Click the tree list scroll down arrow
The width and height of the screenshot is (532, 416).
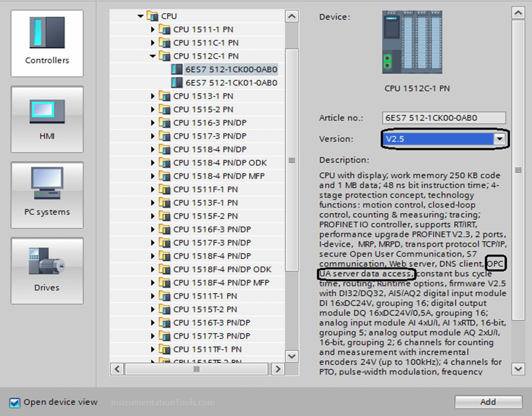292,356
